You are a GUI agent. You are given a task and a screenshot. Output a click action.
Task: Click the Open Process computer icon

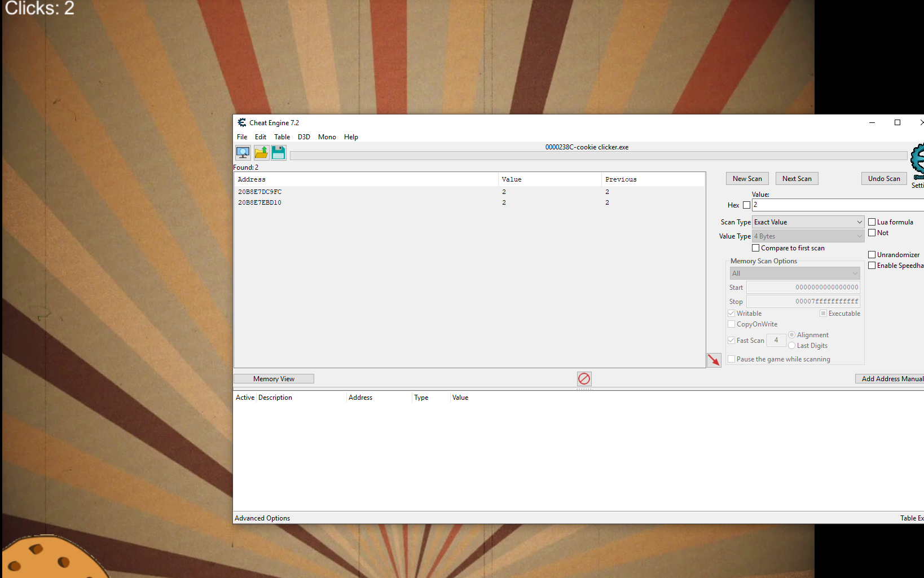243,152
